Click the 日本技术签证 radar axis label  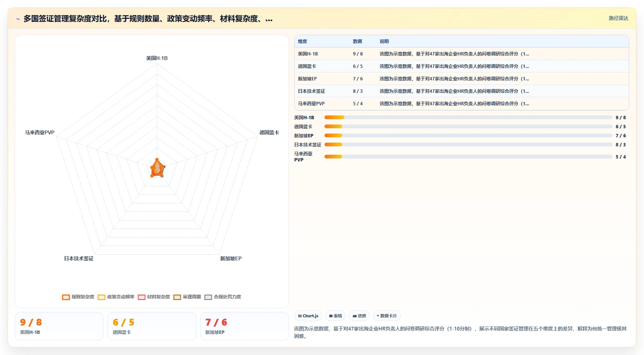[x=79, y=258]
